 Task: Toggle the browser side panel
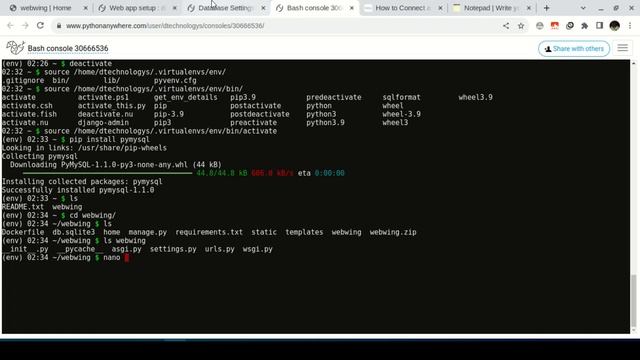click(x=599, y=26)
